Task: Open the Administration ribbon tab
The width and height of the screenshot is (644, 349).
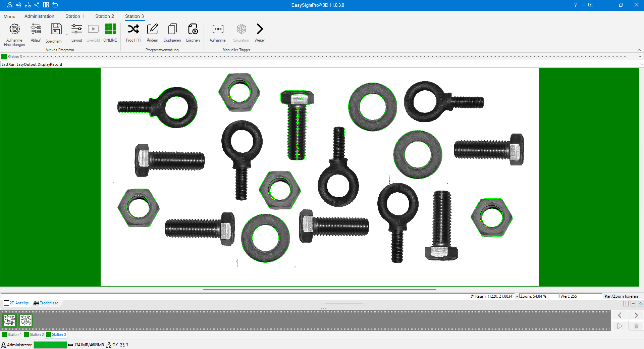Action: 39,16
